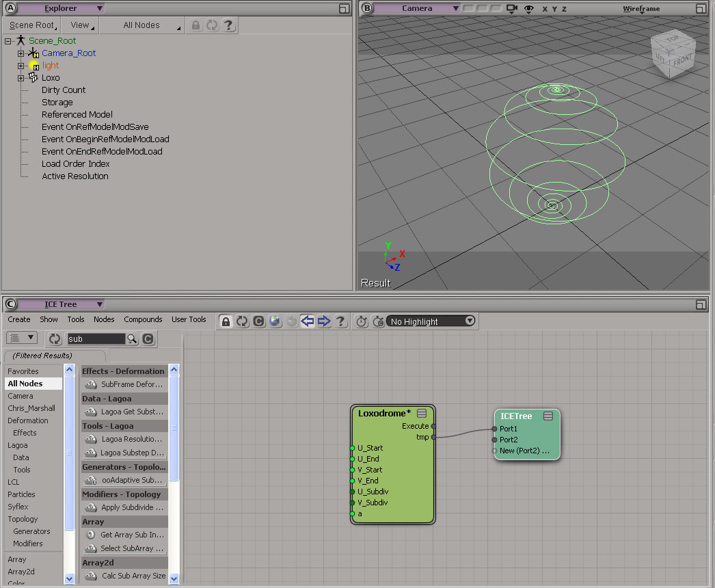Screen dimensions: 715x588
Task: Click the Scene Root button in Explorer
Action: click(31, 25)
